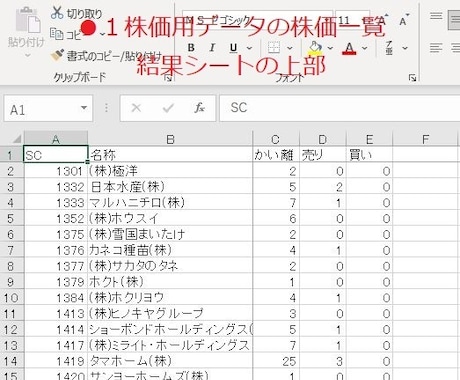Select column F header
The width and height of the screenshot is (460, 380).
coord(425,139)
